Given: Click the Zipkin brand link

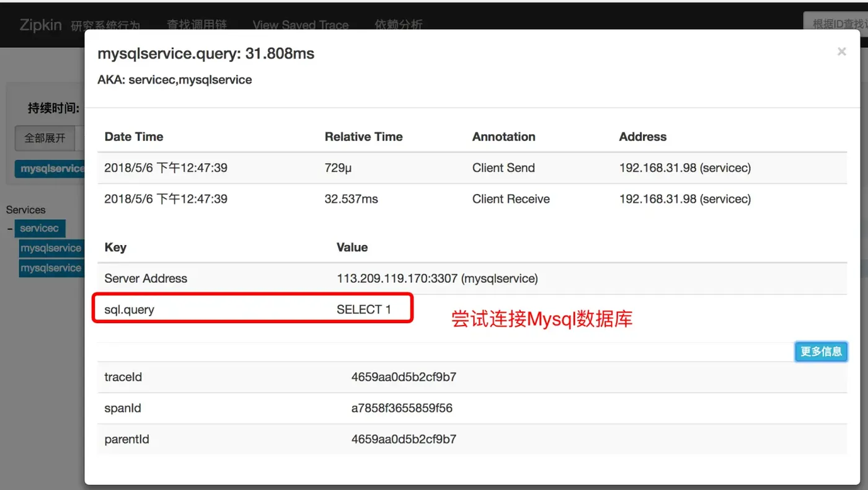Looking at the screenshot, I should tap(40, 25).
